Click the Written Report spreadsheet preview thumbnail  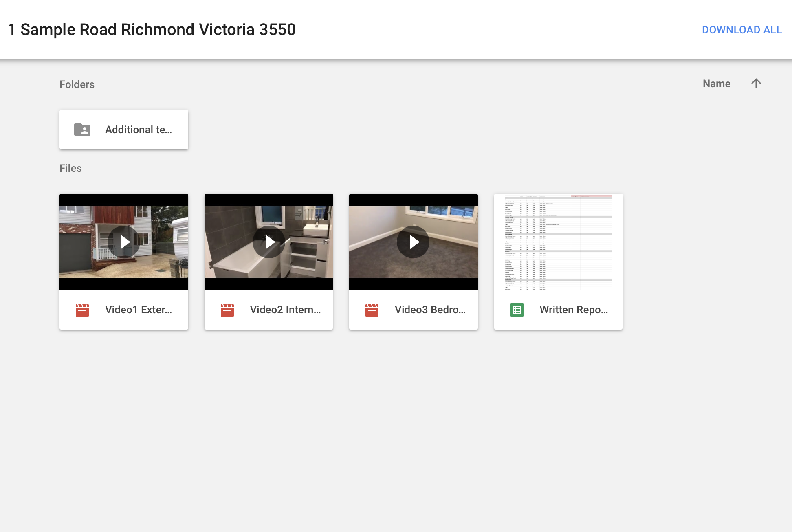pyautogui.click(x=558, y=242)
